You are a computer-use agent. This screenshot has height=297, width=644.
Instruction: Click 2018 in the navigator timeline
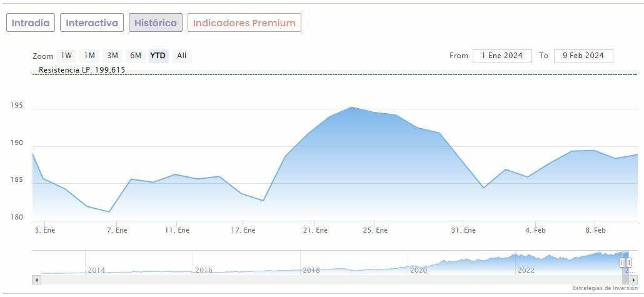pos(311,270)
